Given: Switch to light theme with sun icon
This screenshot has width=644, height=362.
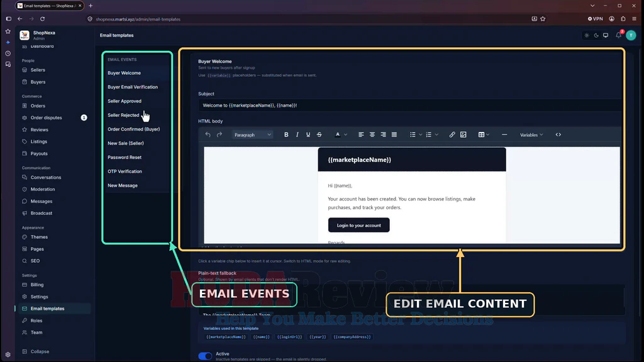Looking at the screenshot, I should coord(587,35).
